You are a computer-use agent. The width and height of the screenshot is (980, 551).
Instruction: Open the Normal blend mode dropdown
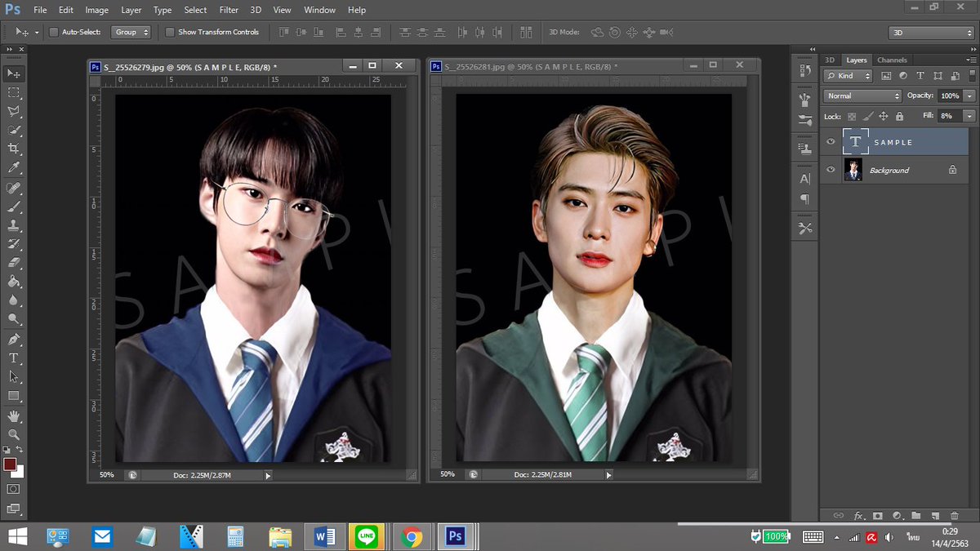863,96
